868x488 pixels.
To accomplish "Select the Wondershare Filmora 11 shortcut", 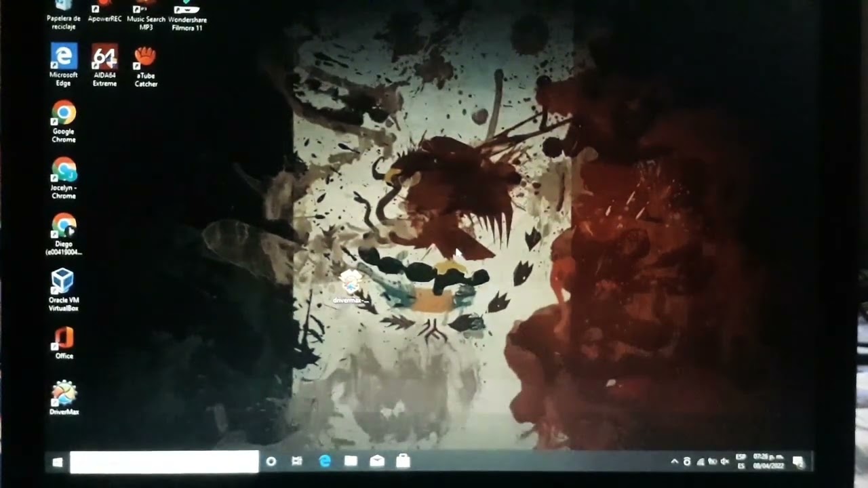I will pyautogui.click(x=187, y=16).
